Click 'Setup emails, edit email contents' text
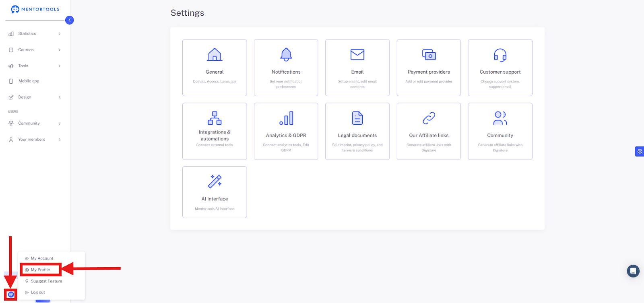Image resolution: width=644 pixels, height=303 pixels. [x=357, y=84]
